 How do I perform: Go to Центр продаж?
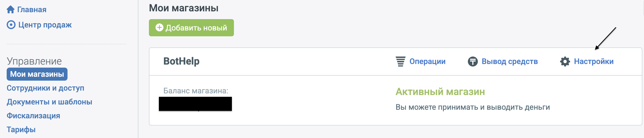[45, 25]
